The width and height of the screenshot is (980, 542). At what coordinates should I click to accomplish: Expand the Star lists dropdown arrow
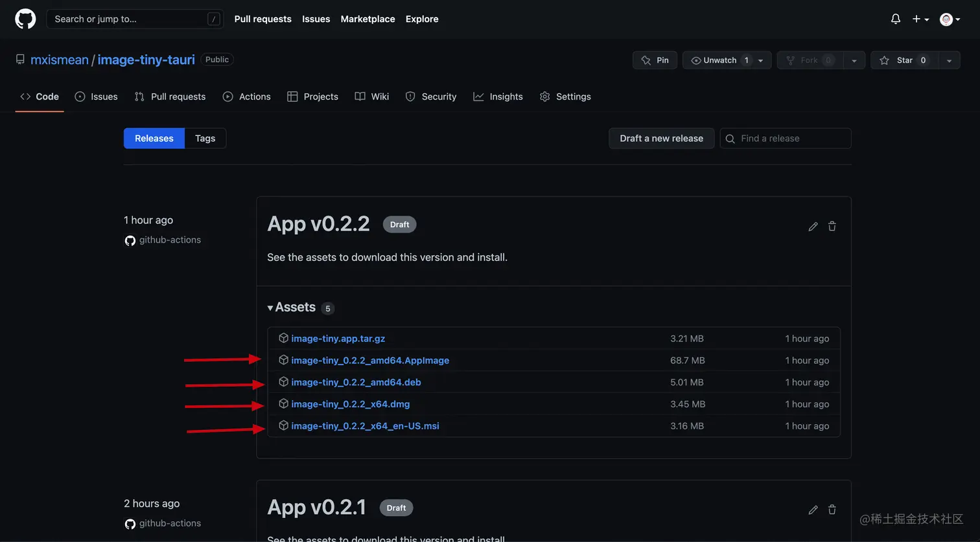click(948, 60)
